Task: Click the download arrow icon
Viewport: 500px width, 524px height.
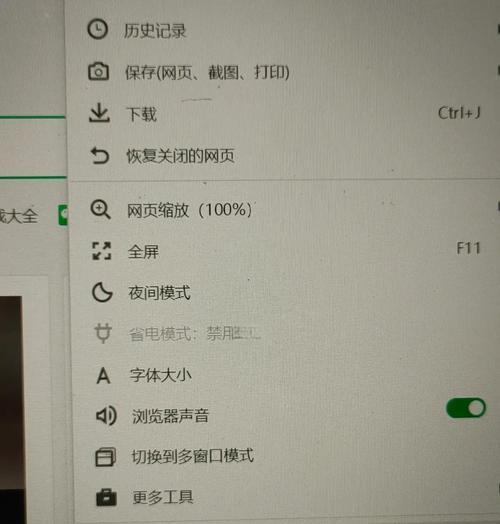Action: click(99, 113)
